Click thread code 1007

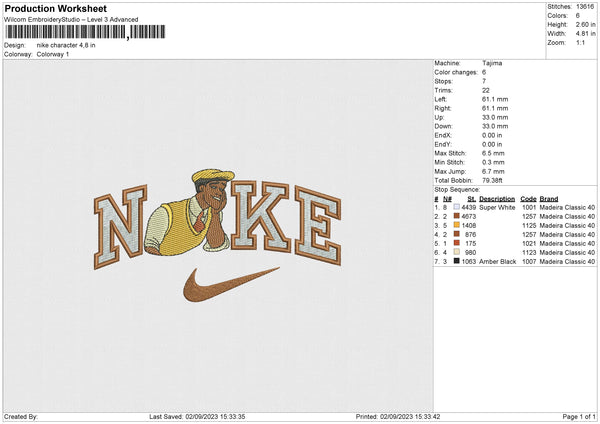[529, 261]
